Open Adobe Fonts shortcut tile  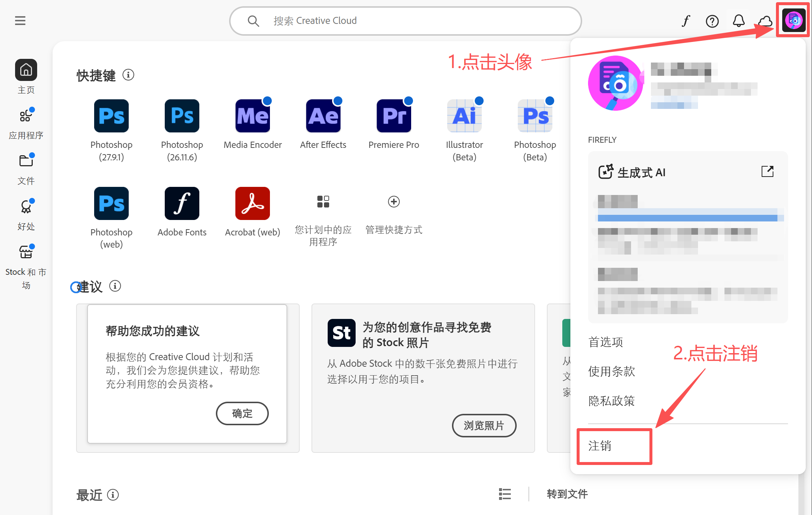pos(182,203)
